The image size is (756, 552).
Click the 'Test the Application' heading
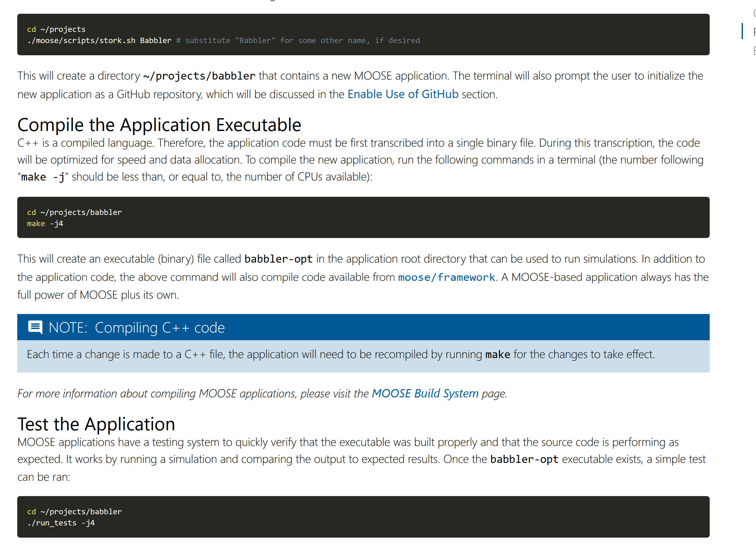[96, 424]
